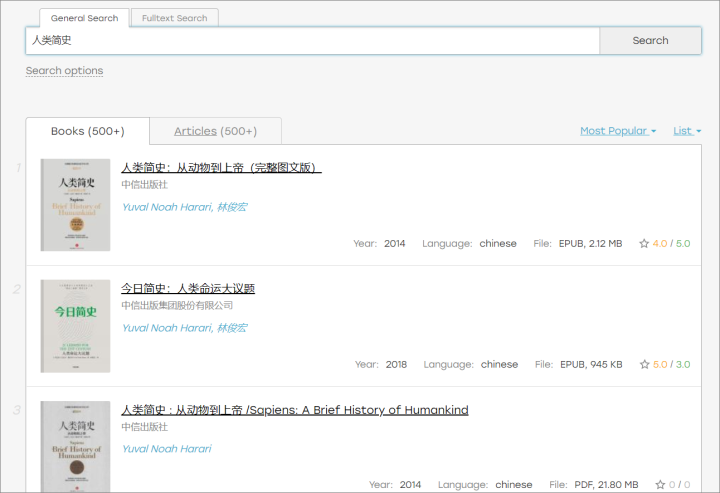Open title link 今日简史：人类命运大议题
The width and height of the screenshot is (720, 493).
click(188, 288)
